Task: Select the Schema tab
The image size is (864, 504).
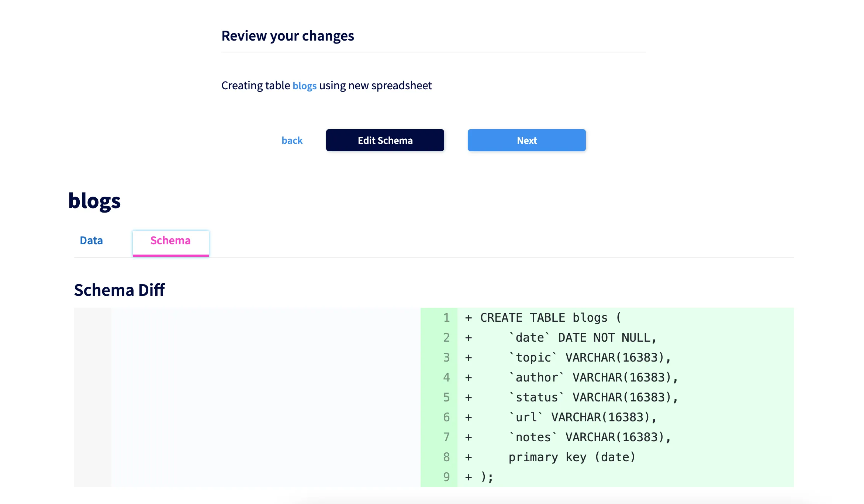Action: pyautogui.click(x=170, y=241)
